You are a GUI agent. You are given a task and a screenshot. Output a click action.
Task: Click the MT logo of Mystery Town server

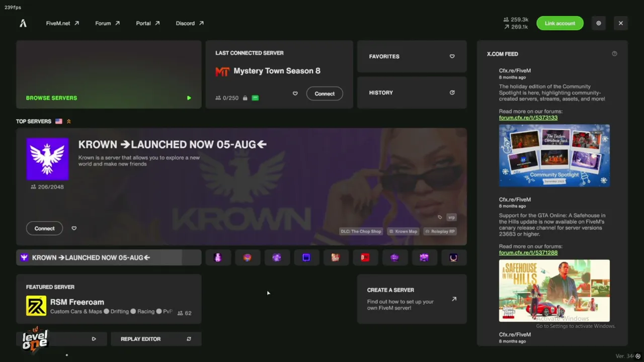tap(222, 71)
